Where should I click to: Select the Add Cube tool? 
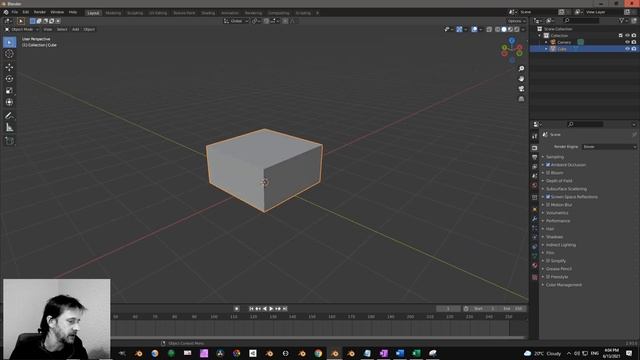9,141
